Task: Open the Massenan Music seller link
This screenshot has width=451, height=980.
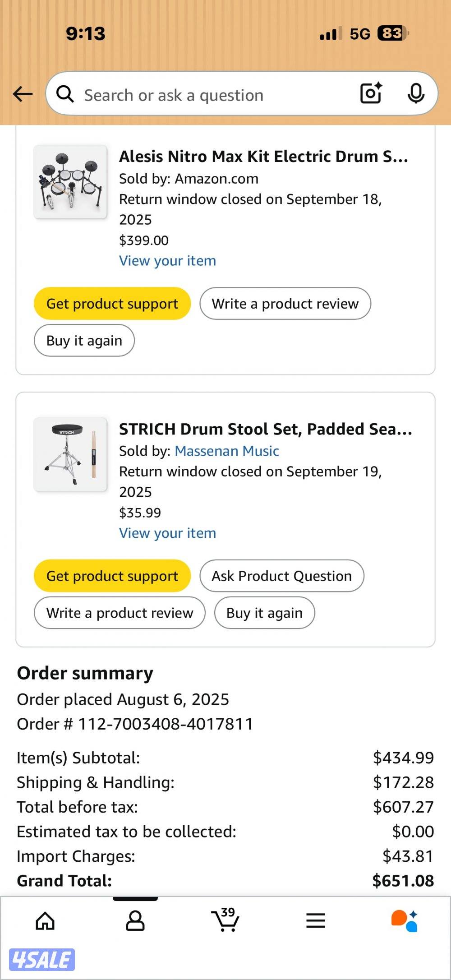Action: [x=226, y=451]
